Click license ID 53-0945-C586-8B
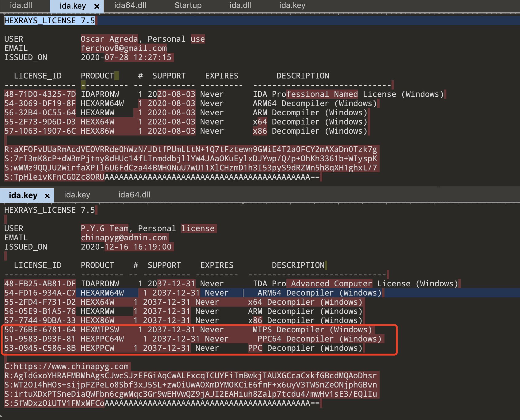520x420 pixels. pos(40,348)
